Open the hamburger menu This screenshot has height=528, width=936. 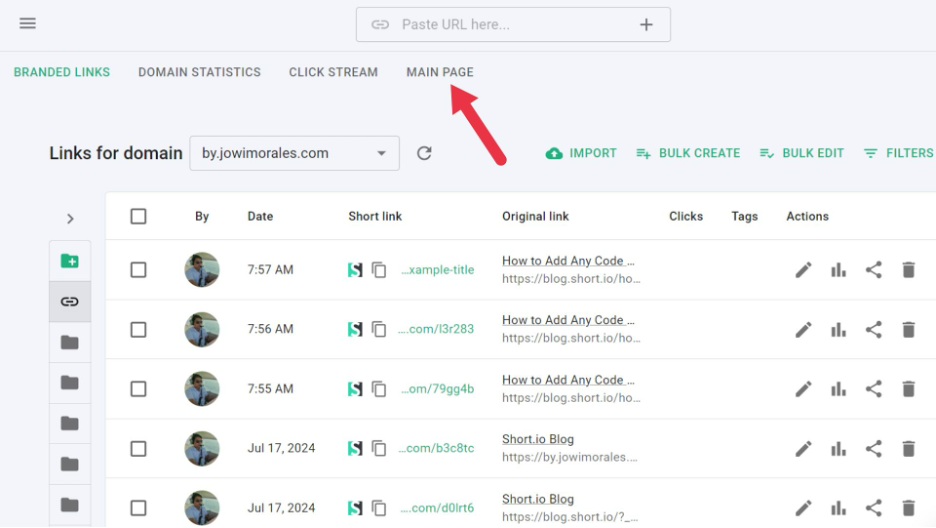(27, 23)
